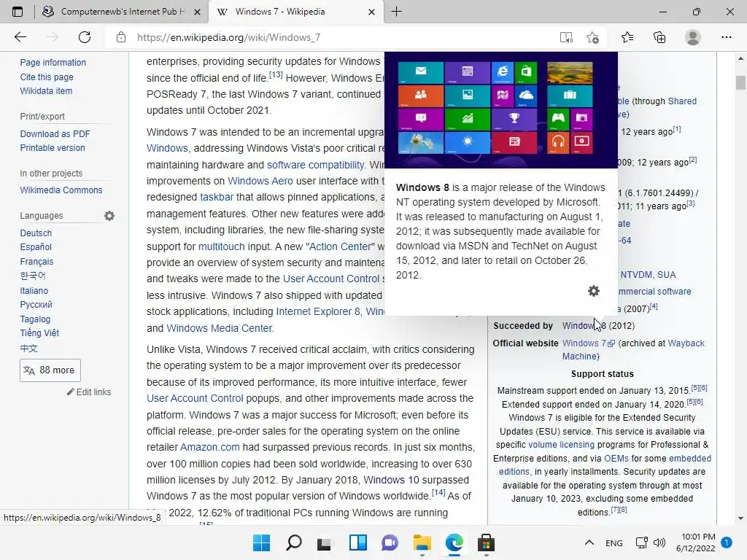
Task: Open Printable version link
Action: [53, 147]
